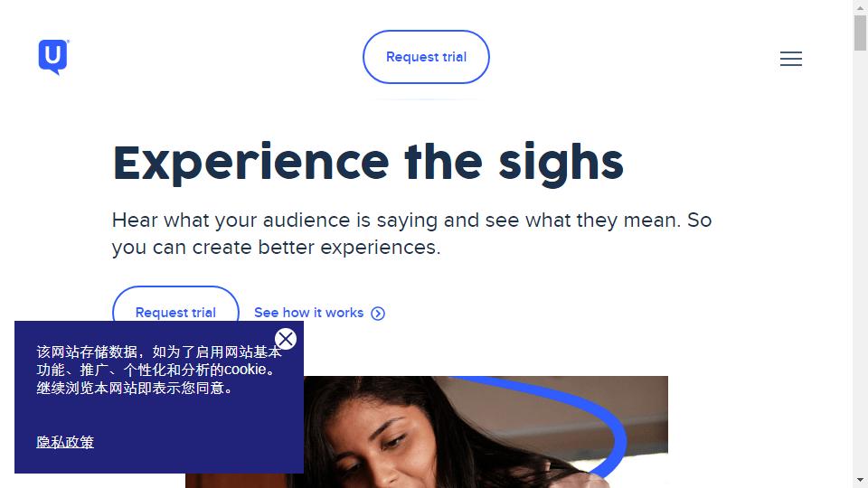Close the cookie notice with the X icon

(x=286, y=339)
